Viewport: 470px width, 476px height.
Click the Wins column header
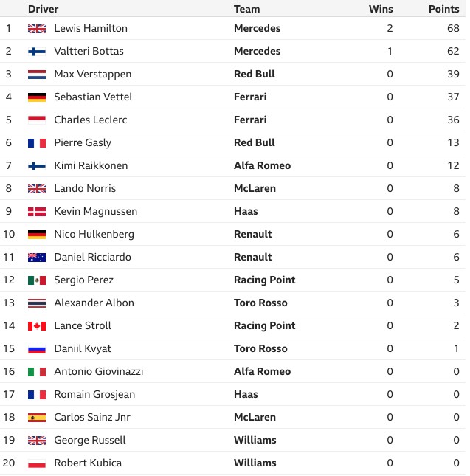(381, 9)
